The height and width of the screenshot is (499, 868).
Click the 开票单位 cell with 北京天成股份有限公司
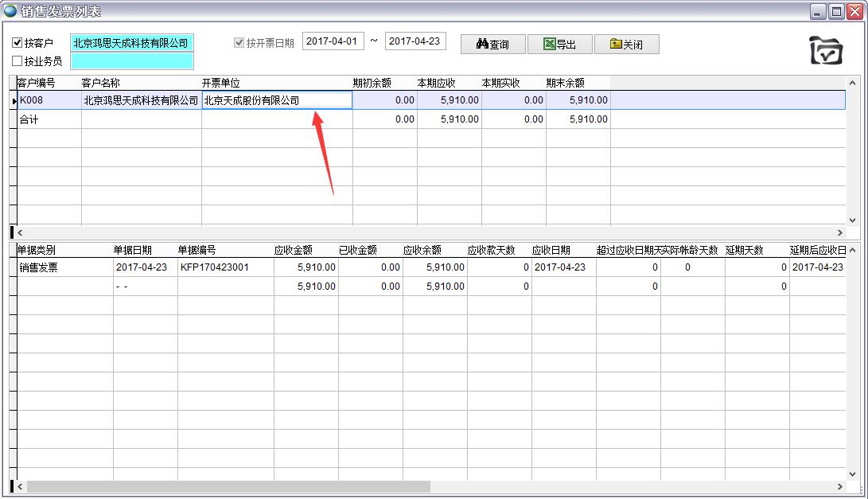point(276,100)
